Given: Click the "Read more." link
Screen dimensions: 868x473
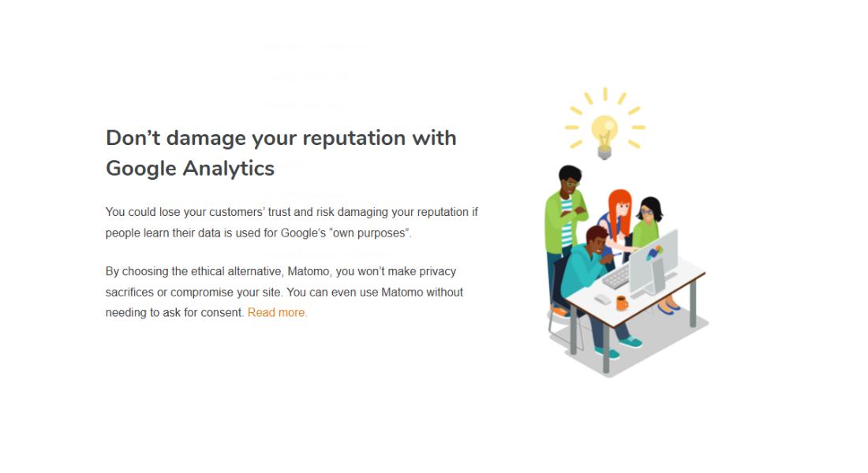Looking at the screenshot, I should pos(277,313).
